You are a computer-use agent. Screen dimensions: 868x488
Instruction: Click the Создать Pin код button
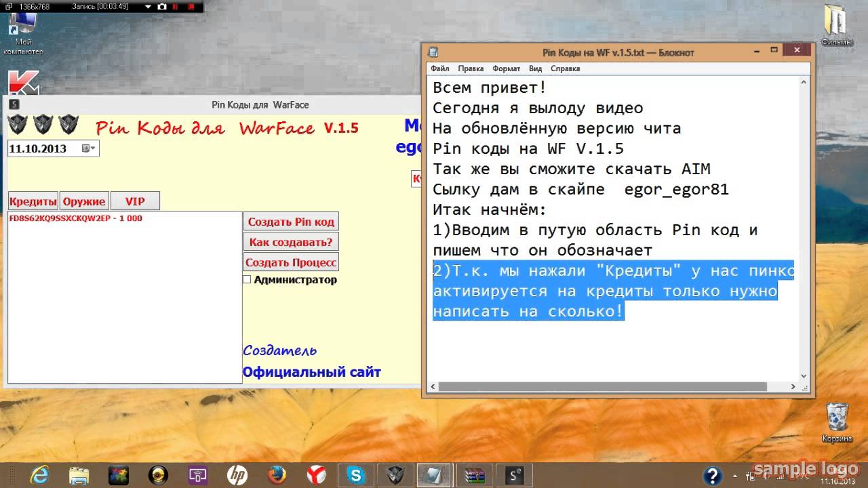tap(291, 222)
